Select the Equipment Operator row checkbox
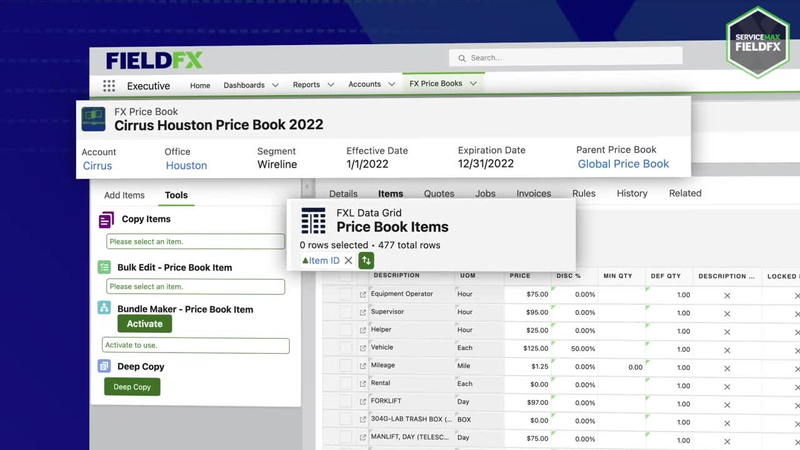800x450 pixels. click(x=346, y=294)
